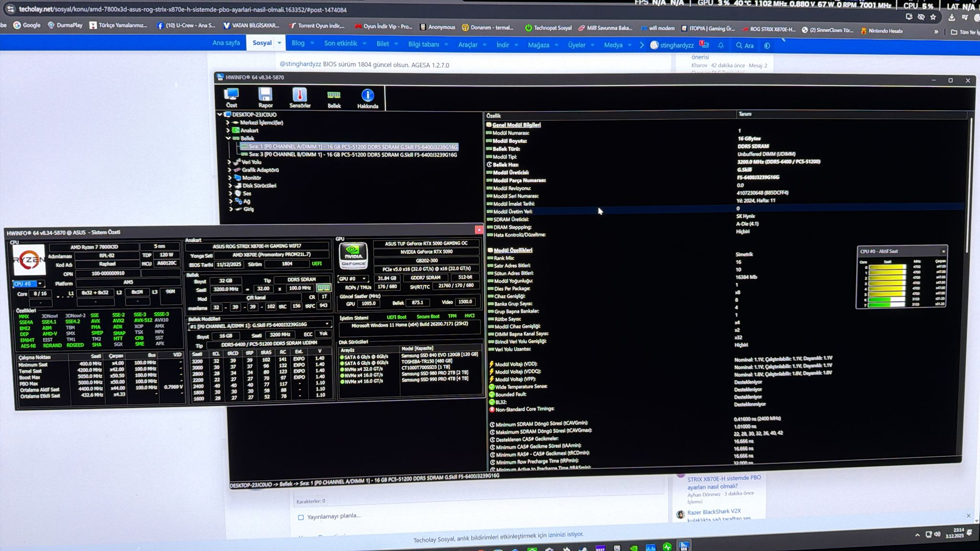Collapse the Bellek tree node
The width and height of the screenshot is (980, 551).
(x=228, y=138)
